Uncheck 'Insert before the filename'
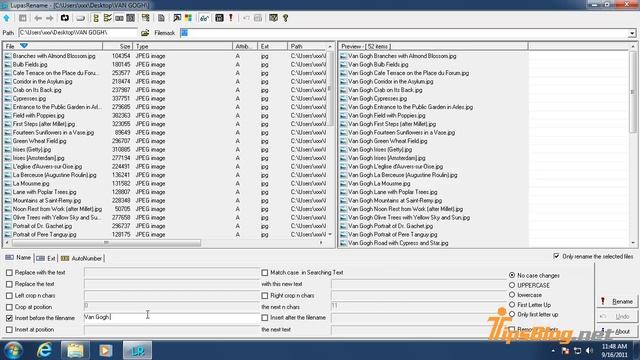Viewport: 640px width, 360px height. 9,318
